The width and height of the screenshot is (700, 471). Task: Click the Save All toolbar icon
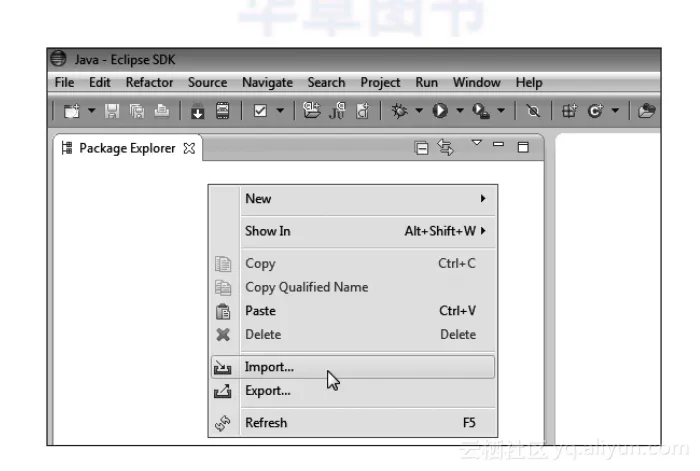click(x=137, y=111)
